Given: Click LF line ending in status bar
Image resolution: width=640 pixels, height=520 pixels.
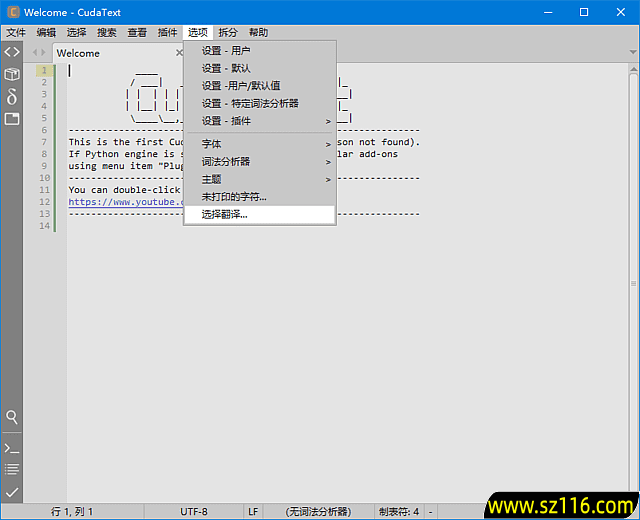Looking at the screenshot, I should point(253,512).
